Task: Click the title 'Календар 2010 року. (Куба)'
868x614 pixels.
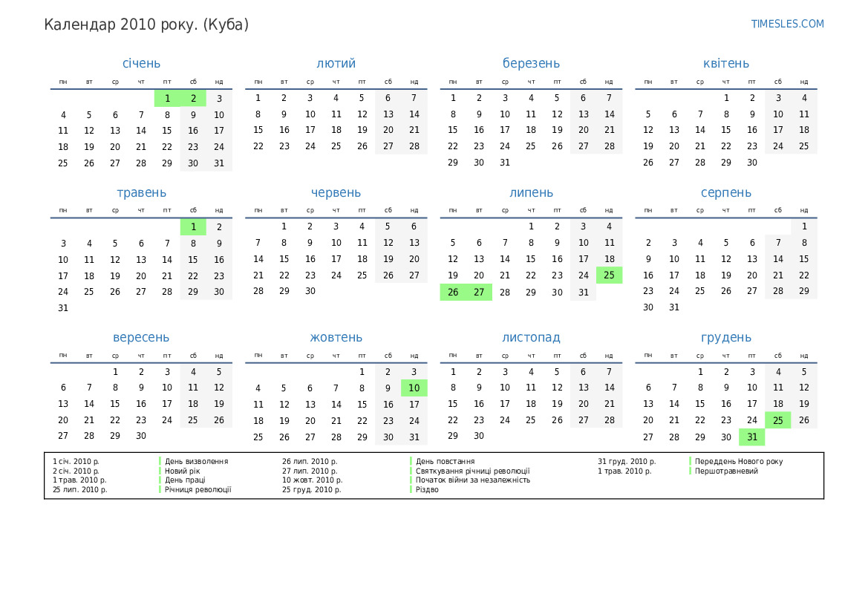Action: (x=146, y=25)
